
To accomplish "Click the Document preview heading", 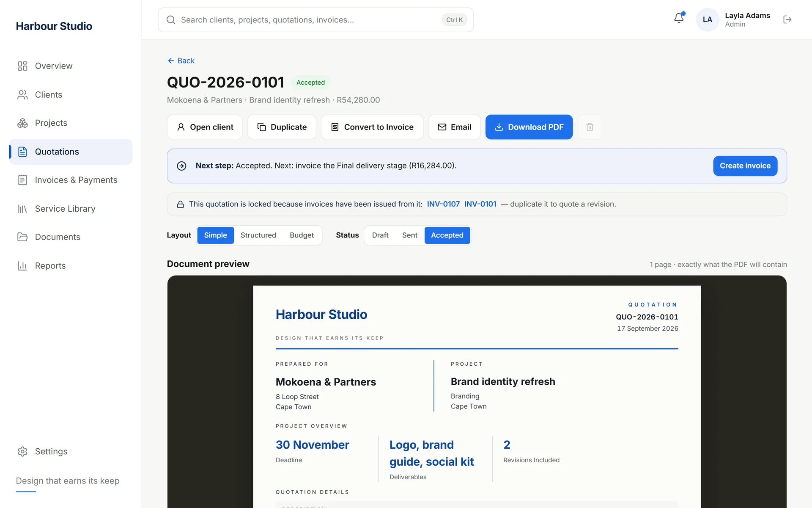I will pyautogui.click(x=208, y=264).
